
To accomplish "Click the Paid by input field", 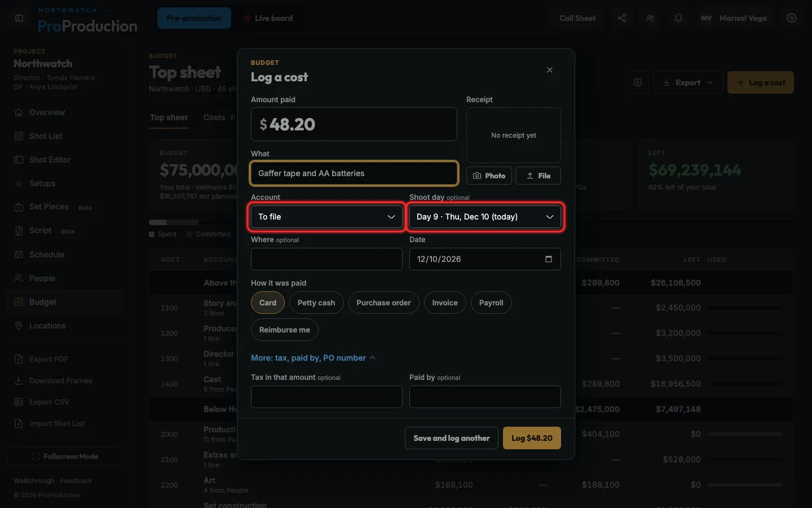I will (x=485, y=397).
